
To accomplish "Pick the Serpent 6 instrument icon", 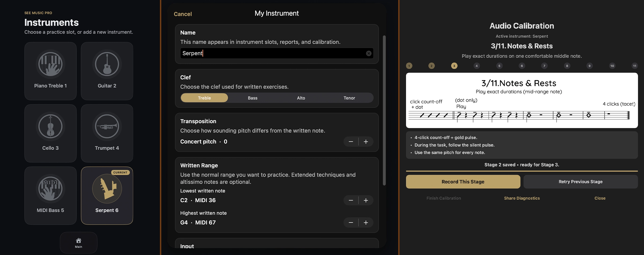I will pos(107,189).
